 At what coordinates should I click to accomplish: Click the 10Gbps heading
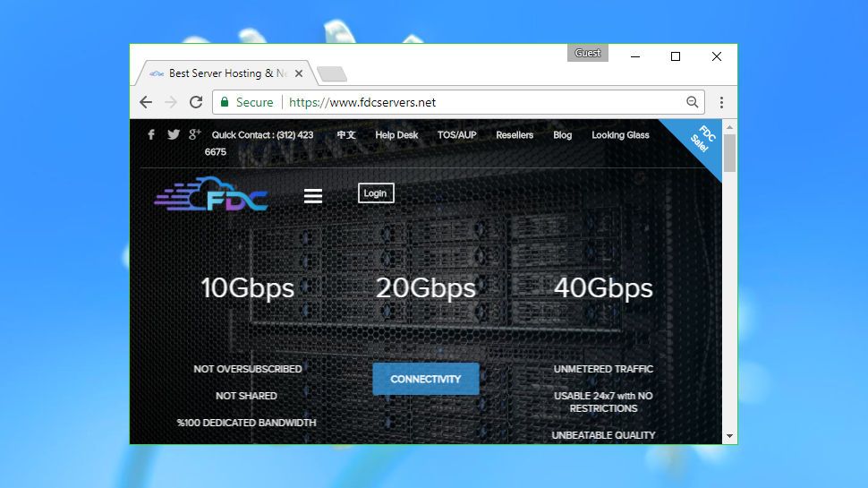(x=248, y=288)
